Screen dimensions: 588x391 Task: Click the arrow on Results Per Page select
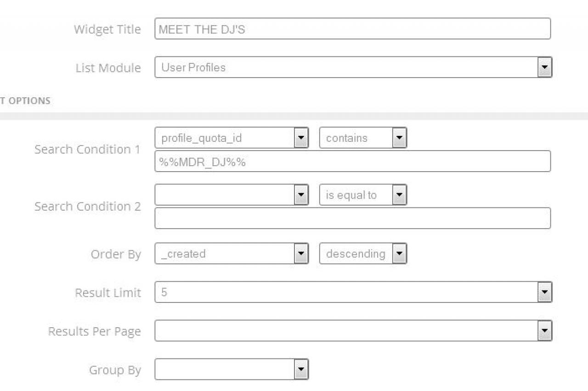pos(544,331)
